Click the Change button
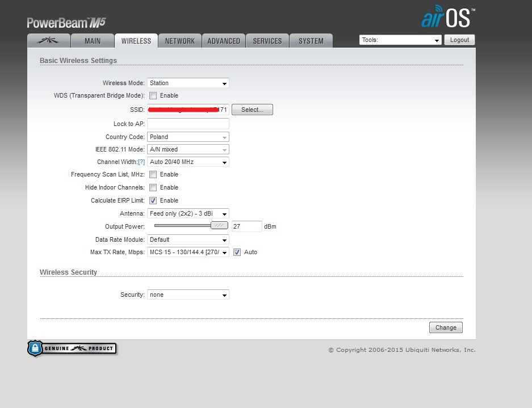This screenshot has width=532, height=408. point(446,327)
